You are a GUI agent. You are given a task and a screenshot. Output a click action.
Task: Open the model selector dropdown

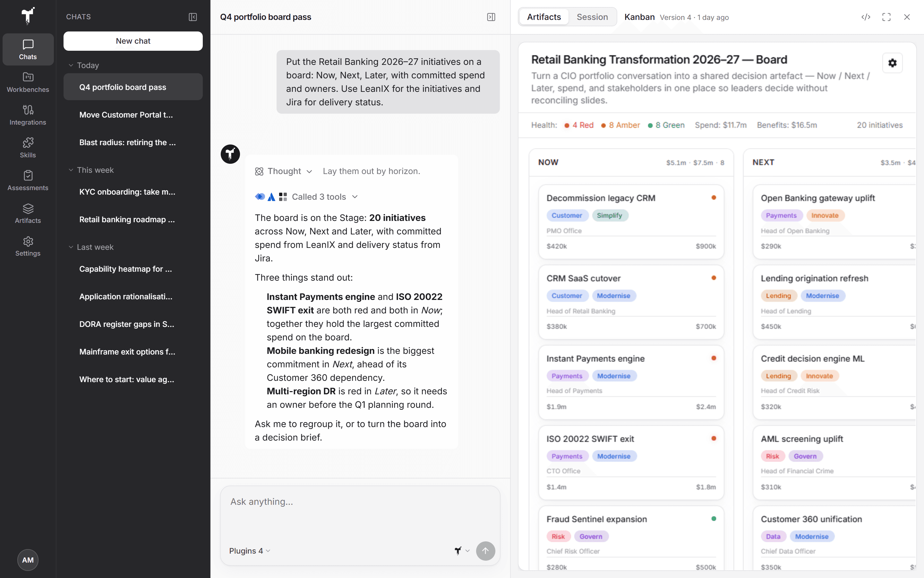pos(462,551)
